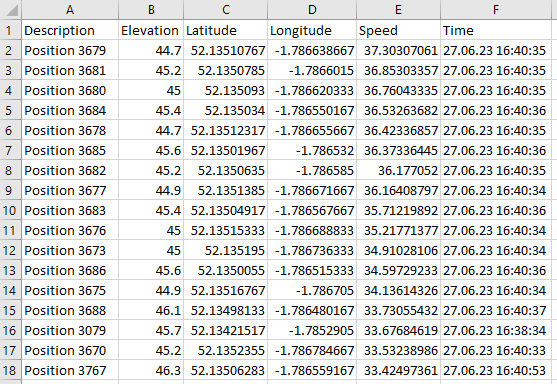Select cell Position 3670
This screenshot has width=557, height=384.
pyautogui.click(x=70, y=351)
